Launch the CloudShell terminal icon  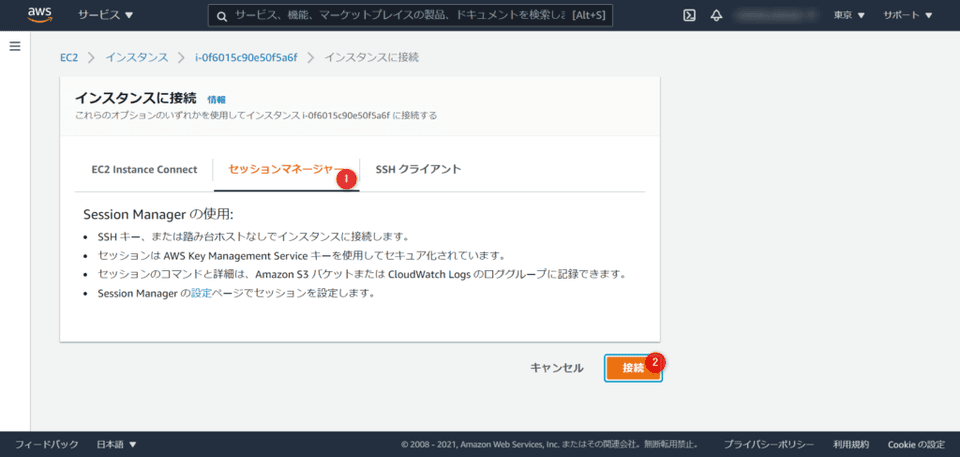[689, 15]
